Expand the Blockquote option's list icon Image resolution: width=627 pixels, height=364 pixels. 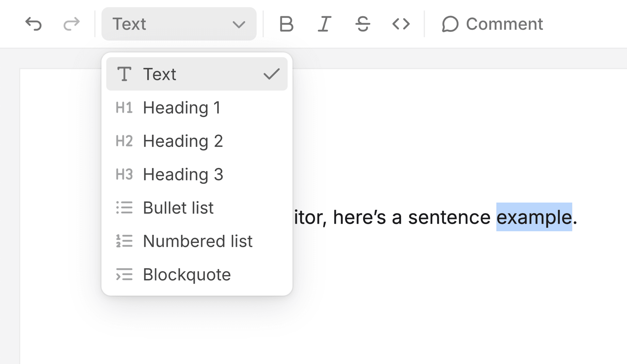124,275
